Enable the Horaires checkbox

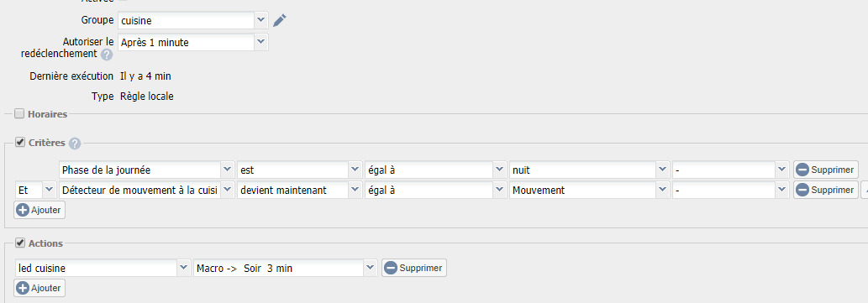pos(19,114)
